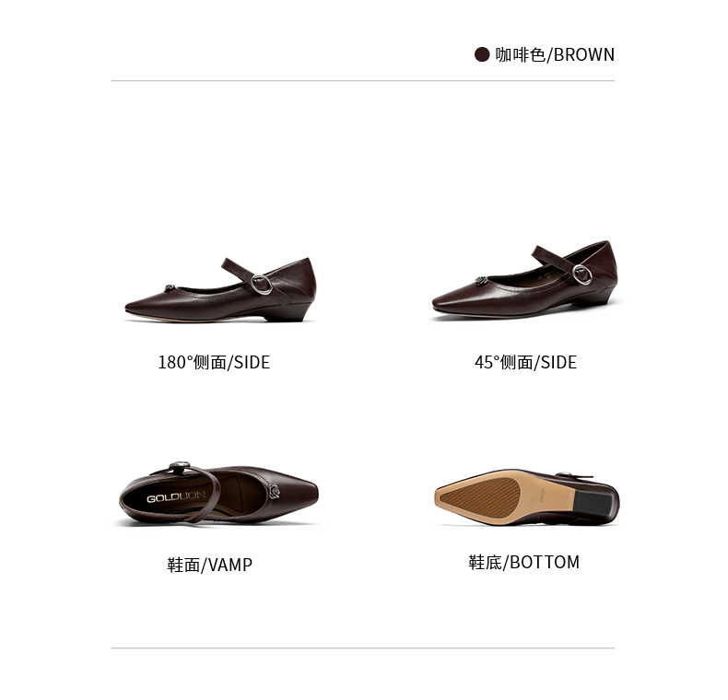Click the 鞋底/BOTTOM caption
The width and height of the screenshot is (728, 700).
click(x=523, y=562)
